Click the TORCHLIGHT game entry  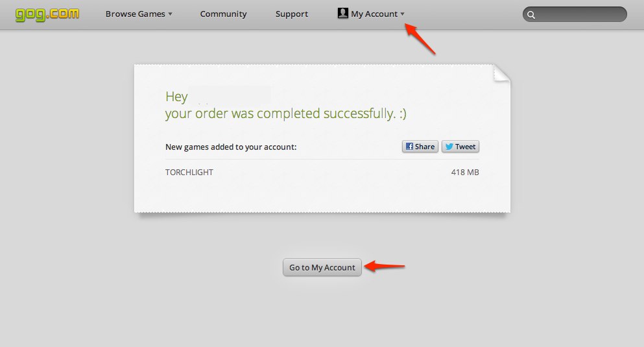pyautogui.click(x=189, y=173)
